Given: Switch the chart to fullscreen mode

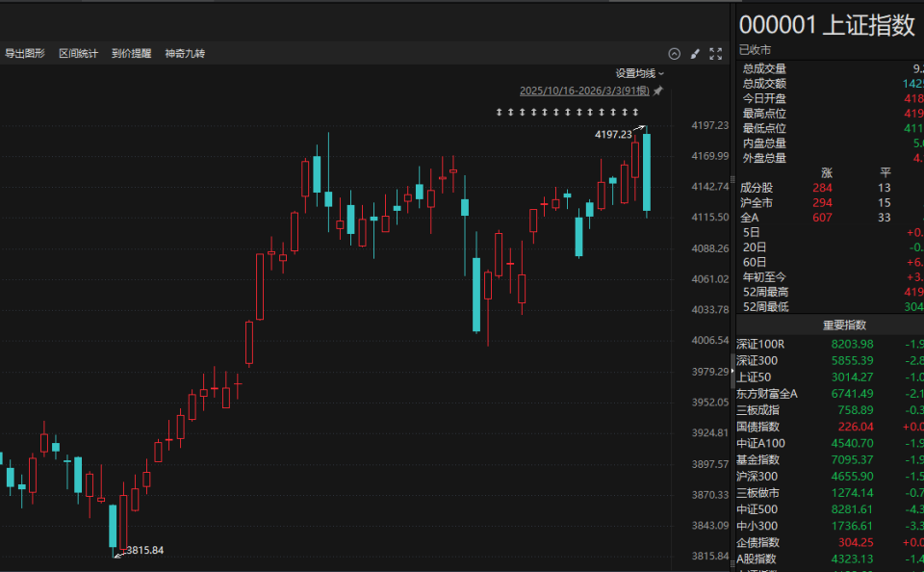Looking at the screenshot, I should coord(715,54).
